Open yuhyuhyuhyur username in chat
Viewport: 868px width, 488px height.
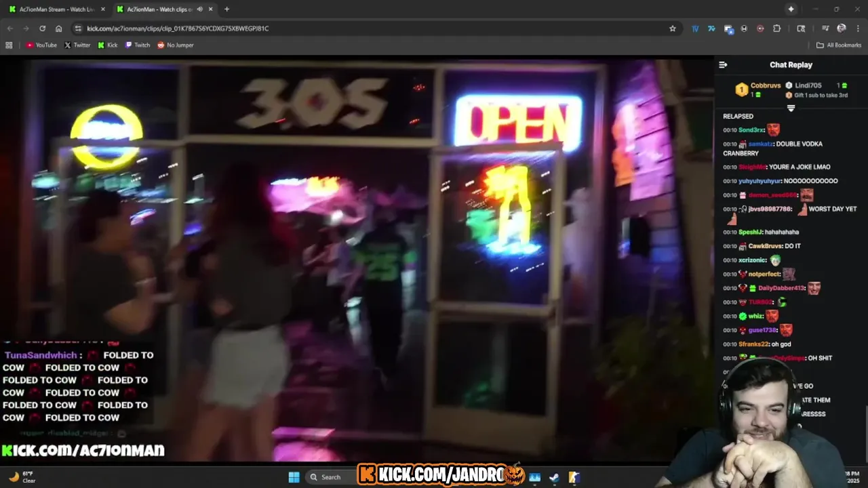point(759,181)
